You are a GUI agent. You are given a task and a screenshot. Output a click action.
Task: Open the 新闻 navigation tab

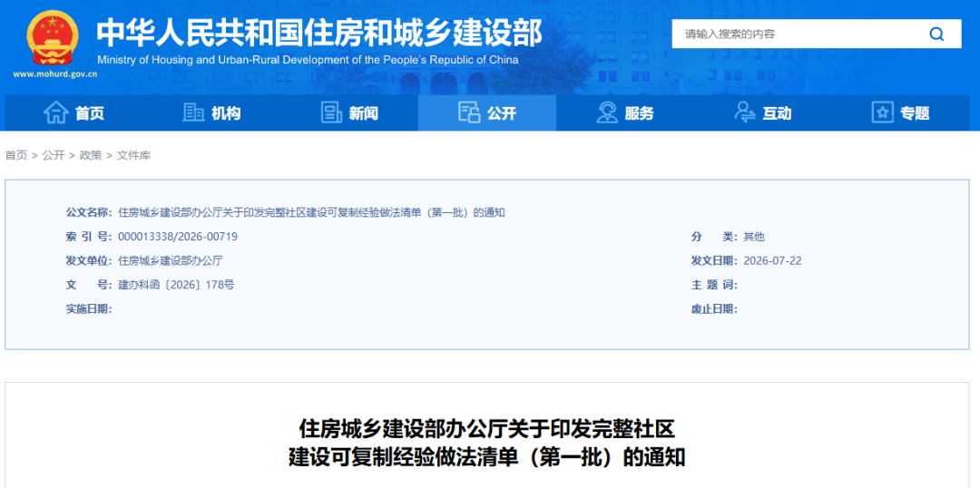pos(348,113)
